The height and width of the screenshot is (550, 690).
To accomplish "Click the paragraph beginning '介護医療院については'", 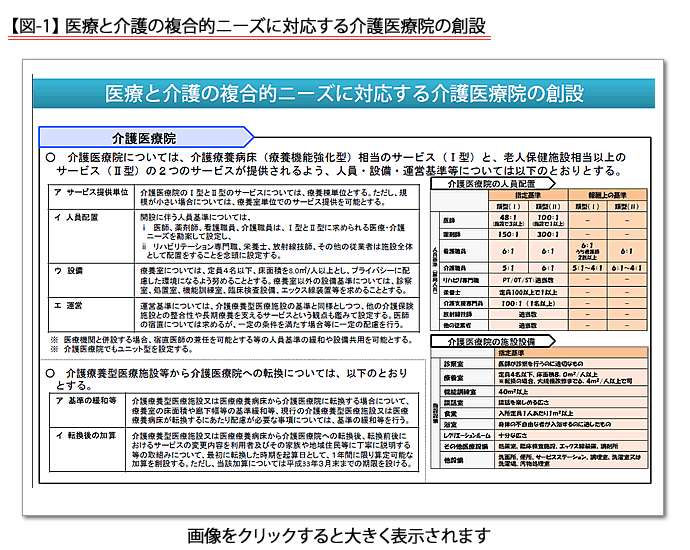I will (338, 164).
